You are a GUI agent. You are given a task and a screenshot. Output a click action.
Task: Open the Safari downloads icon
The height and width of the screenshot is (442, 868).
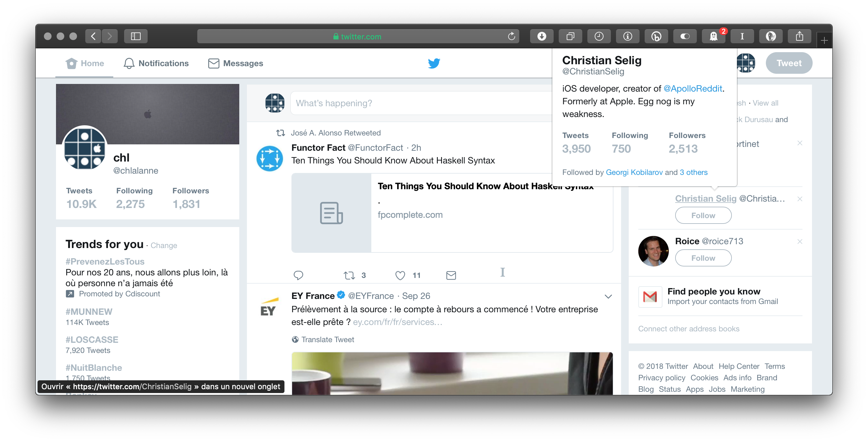(542, 36)
